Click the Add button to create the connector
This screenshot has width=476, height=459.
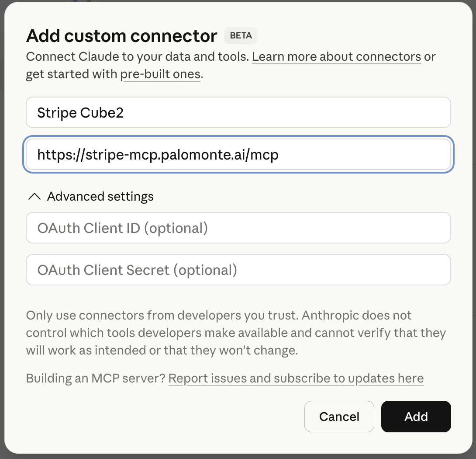[415, 416]
